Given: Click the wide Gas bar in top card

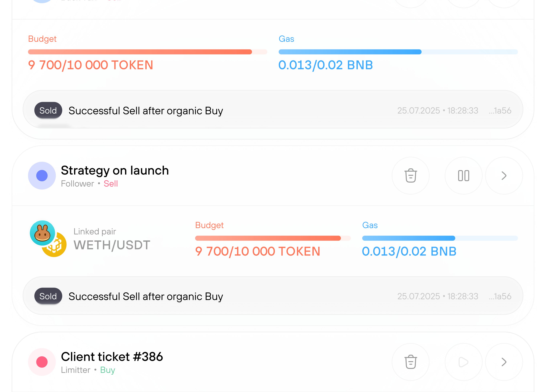Looking at the screenshot, I should click(x=398, y=52).
